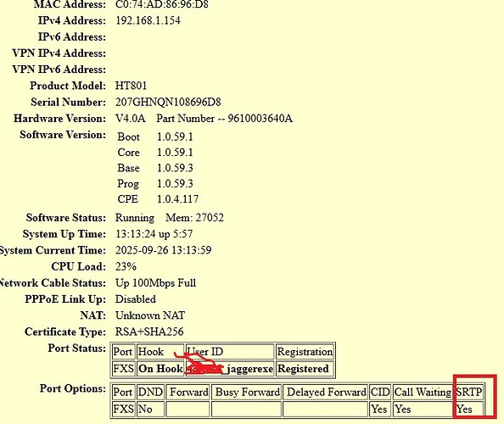
Task: Click the CPU Load 23% value
Action: [126, 266]
